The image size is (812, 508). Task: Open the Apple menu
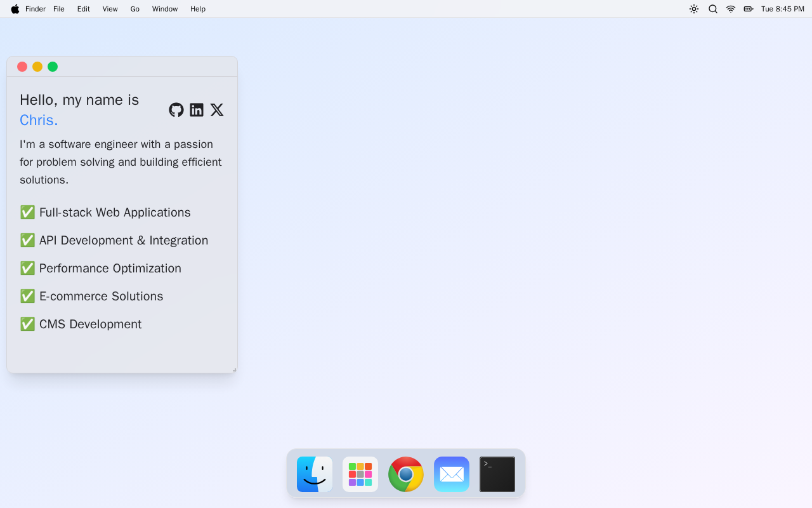[x=15, y=9]
